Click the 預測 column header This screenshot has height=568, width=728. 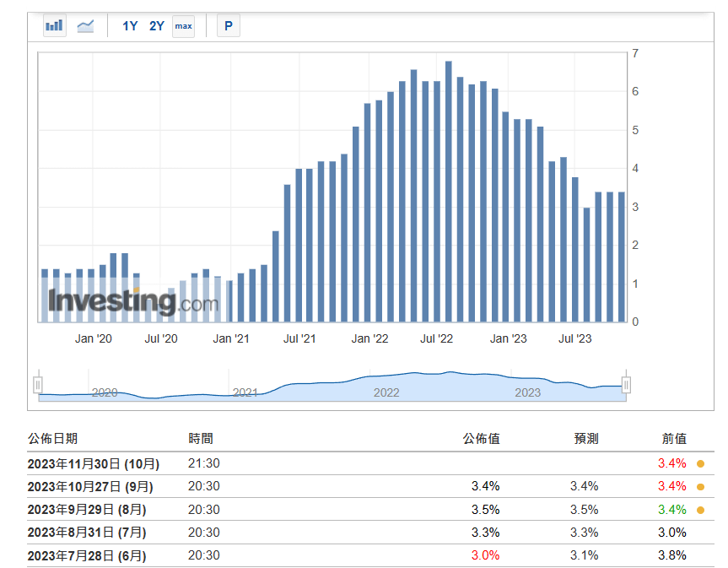[586, 439]
